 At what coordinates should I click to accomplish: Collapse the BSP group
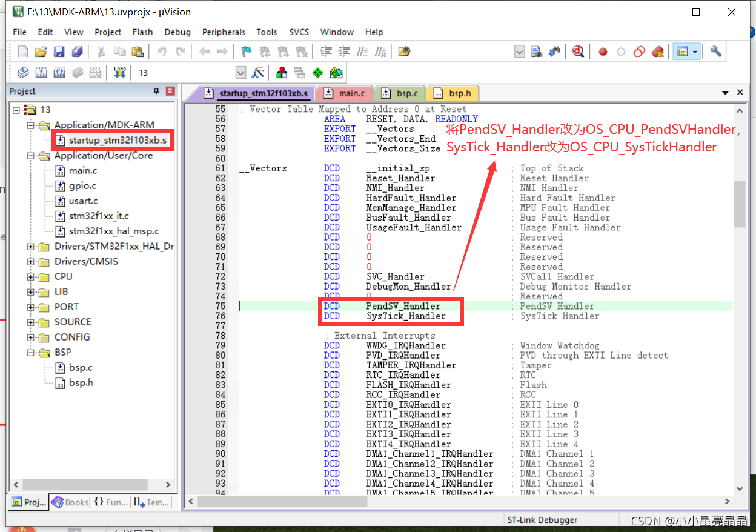click(x=31, y=352)
